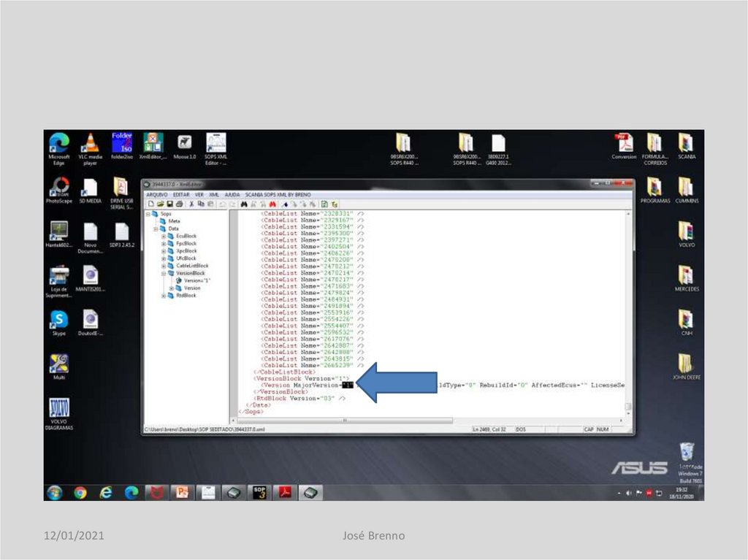Viewport: 748px width, 560px height.
Task: Expand the FpcBlock tree node
Action: [164, 244]
